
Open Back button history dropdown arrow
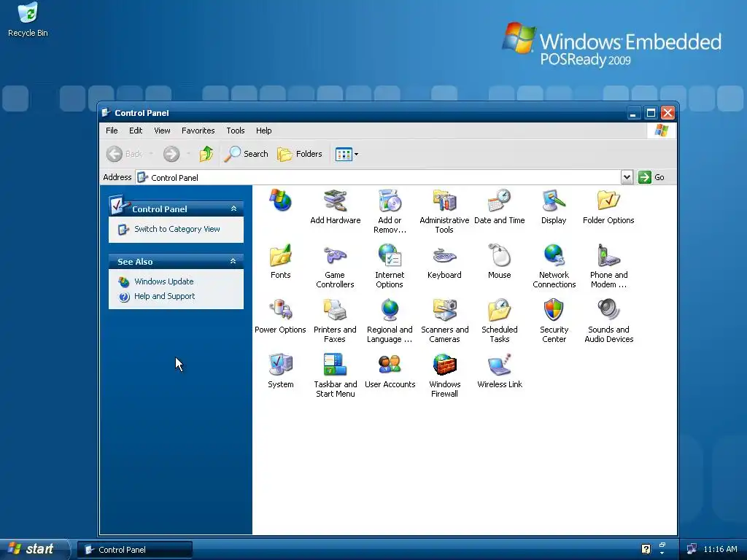151,154
